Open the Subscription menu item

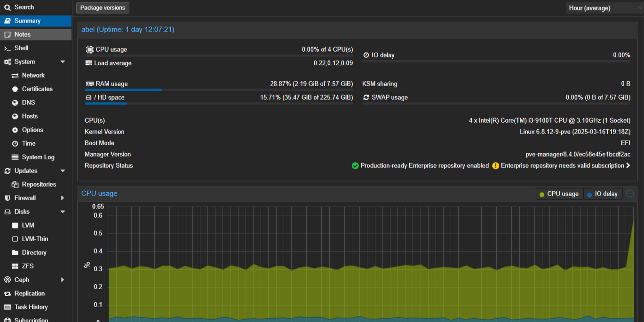36,319
